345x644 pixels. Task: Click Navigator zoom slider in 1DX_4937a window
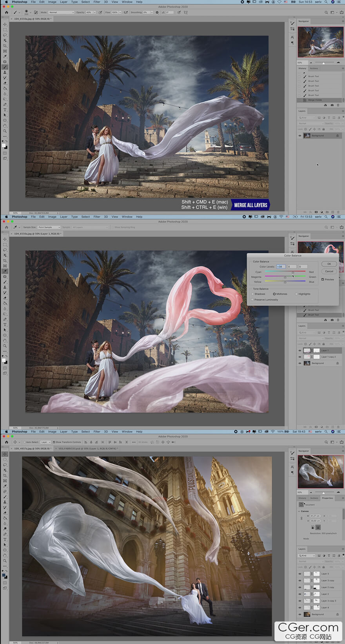323,492
